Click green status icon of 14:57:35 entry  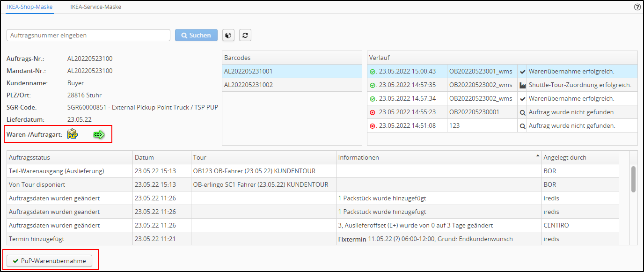coord(373,85)
